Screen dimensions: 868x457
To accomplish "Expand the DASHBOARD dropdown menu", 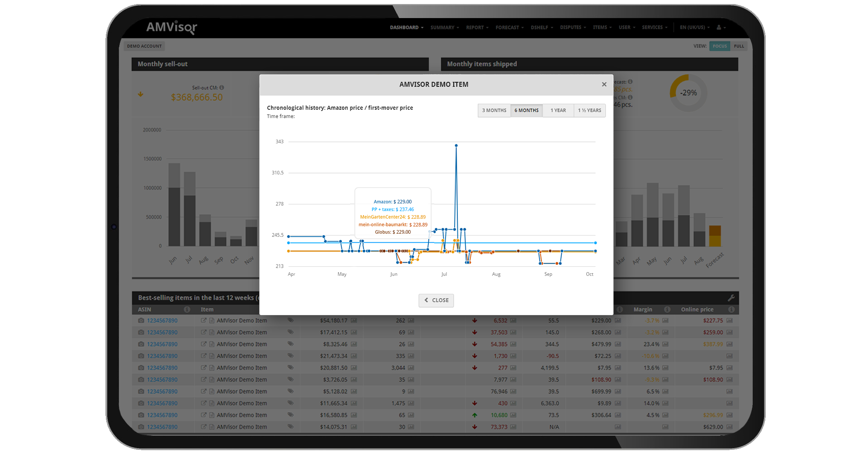I will click(x=407, y=28).
